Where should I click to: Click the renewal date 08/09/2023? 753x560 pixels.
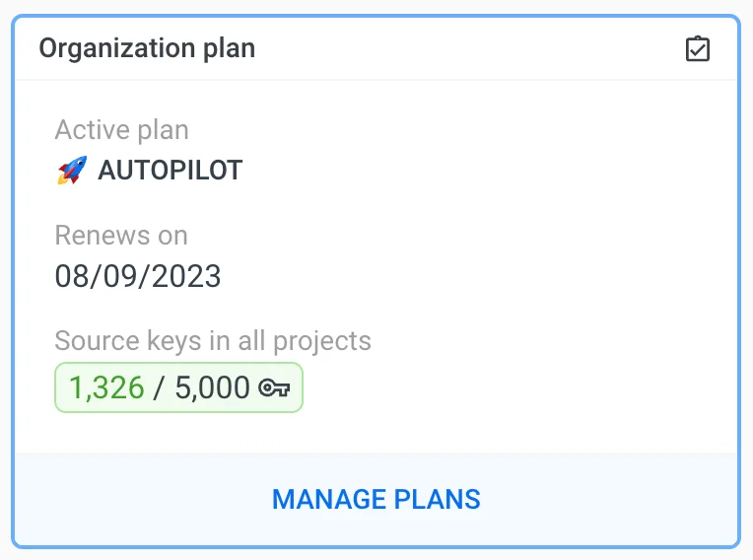tap(138, 276)
